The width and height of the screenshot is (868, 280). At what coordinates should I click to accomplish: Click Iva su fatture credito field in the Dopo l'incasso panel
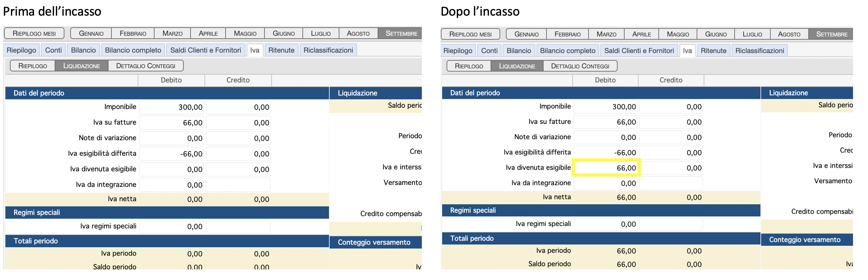tap(671, 122)
